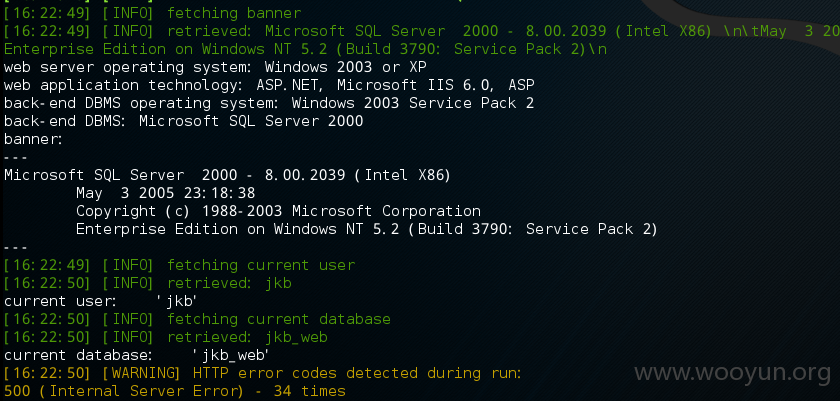Click the 'banner:' label text
This screenshot has height=401, width=840.
tap(33, 139)
